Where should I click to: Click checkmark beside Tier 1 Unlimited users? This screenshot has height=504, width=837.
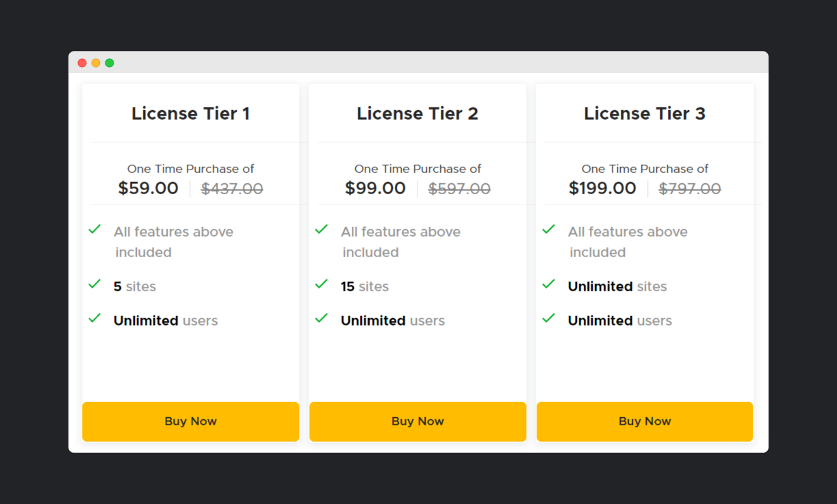[x=94, y=318]
